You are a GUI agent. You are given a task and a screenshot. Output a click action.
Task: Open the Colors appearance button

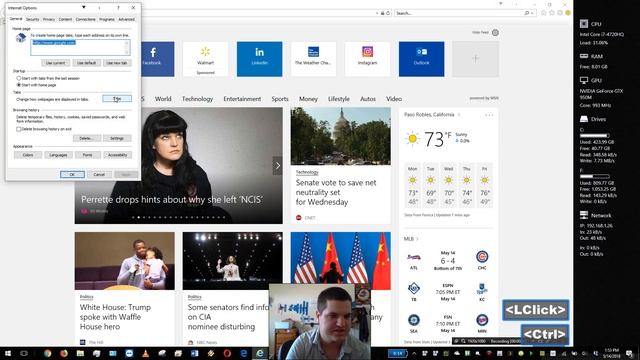[x=28, y=155]
